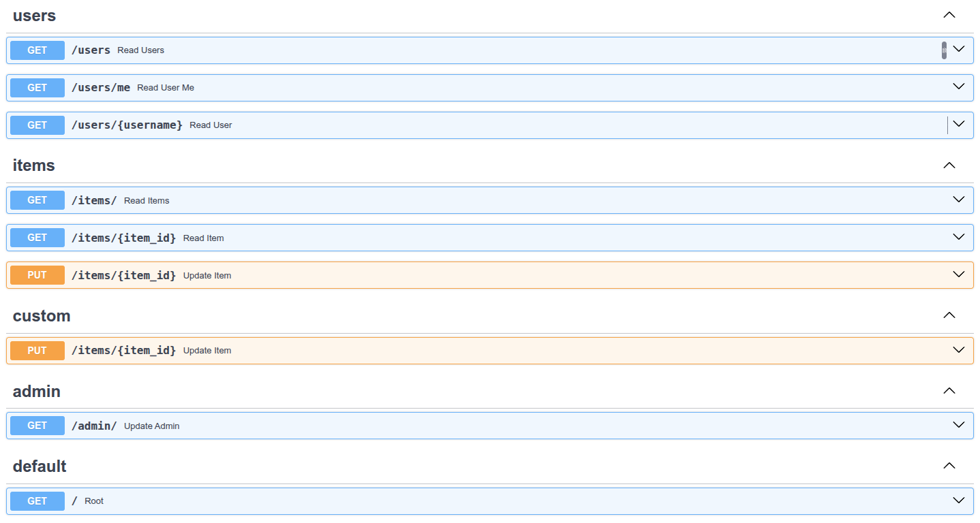This screenshot has height=523, width=980.
Task: Click the GET badge for /users/{username}
Action: click(37, 125)
